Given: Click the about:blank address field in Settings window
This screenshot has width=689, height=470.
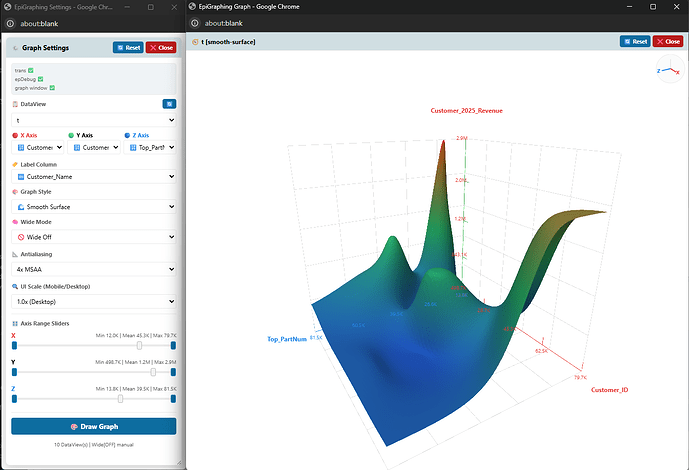Looking at the screenshot, I should pyautogui.click(x=39, y=24).
